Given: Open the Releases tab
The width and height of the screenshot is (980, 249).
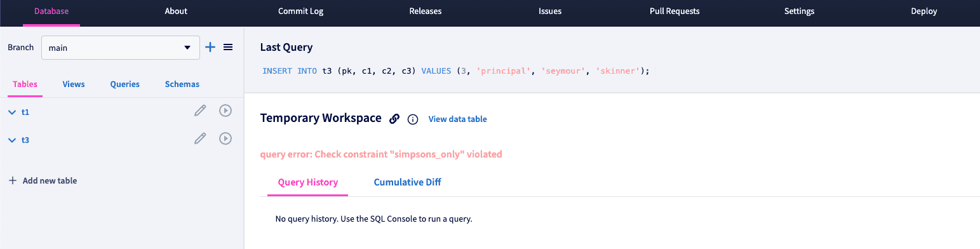Looking at the screenshot, I should [426, 11].
